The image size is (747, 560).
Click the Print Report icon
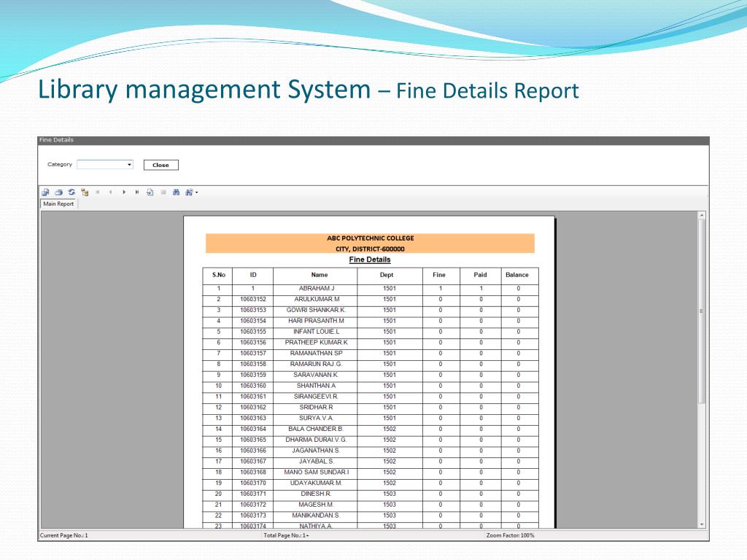pyautogui.click(x=58, y=192)
